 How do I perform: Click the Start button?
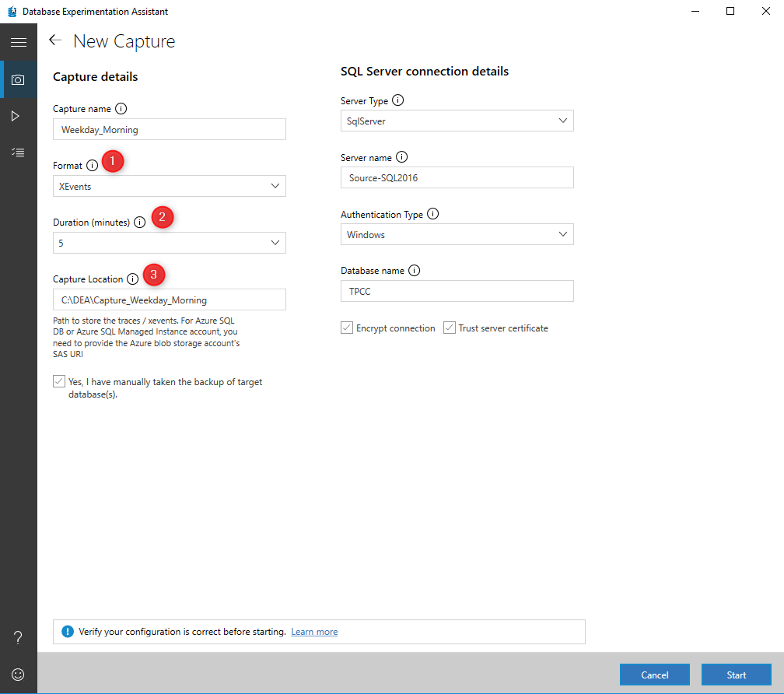[x=736, y=675]
